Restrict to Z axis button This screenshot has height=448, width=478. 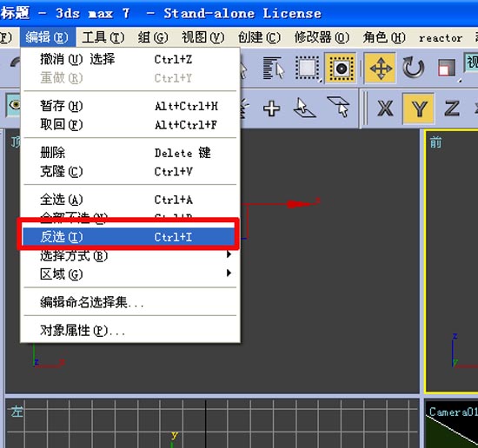452,109
